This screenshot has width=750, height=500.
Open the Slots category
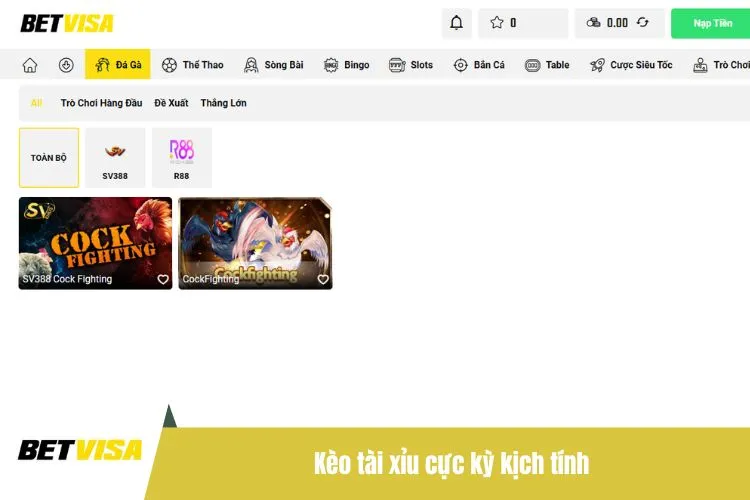point(411,65)
